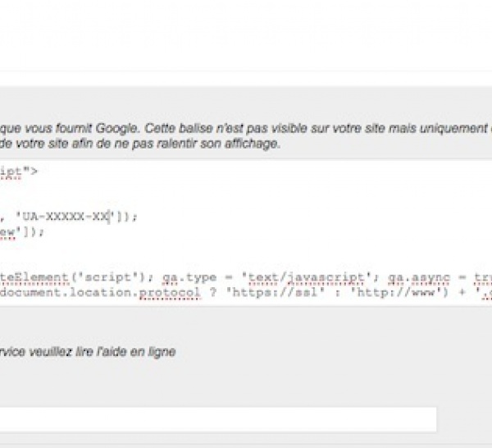Place cursor after 'UA-XXXXX-XX' tracking ID
Viewport: 492px width, 448px height.
(x=108, y=217)
